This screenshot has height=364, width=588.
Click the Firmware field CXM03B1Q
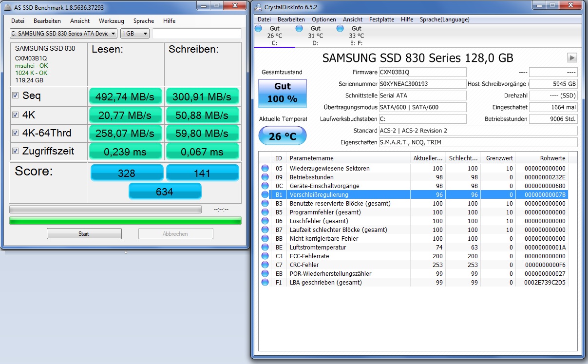pos(422,72)
